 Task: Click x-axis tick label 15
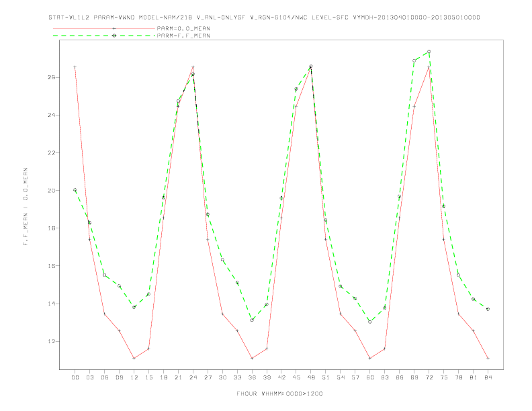tap(148, 377)
